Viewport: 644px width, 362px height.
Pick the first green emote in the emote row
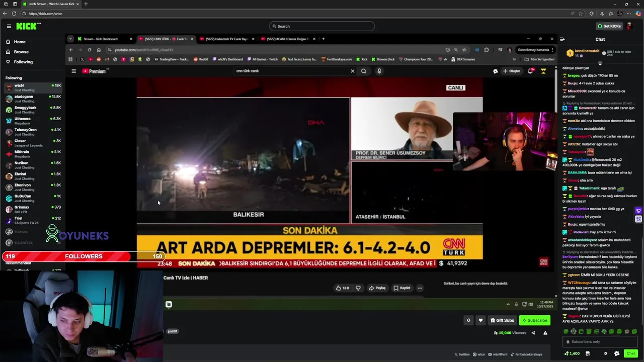click(566, 331)
